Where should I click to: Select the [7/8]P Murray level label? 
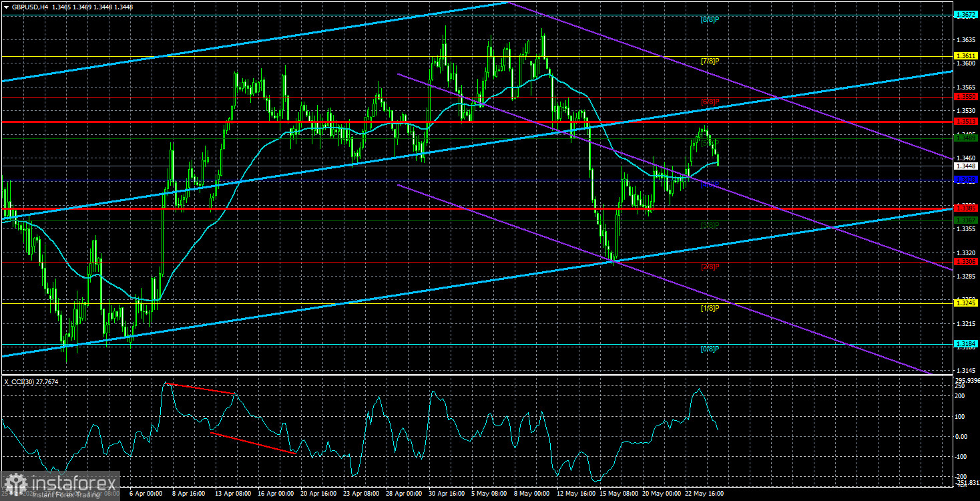(x=710, y=61)
